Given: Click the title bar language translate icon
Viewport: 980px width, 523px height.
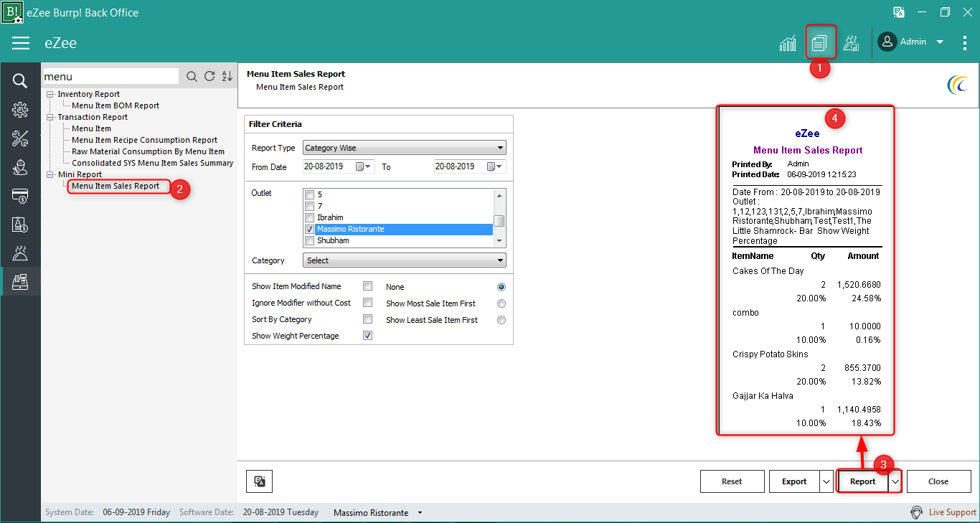Looking at the screenshot, I should [x=899, y=11].
